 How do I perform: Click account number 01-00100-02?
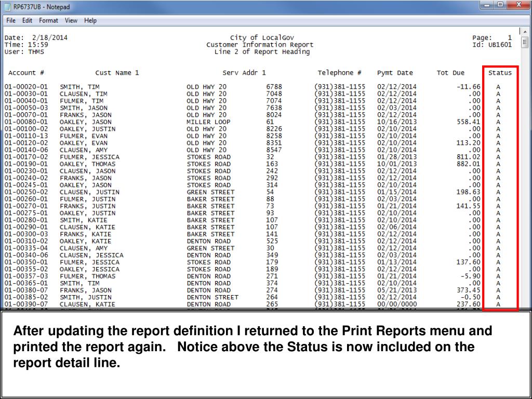pyautogui.click(x=26, y=129)
